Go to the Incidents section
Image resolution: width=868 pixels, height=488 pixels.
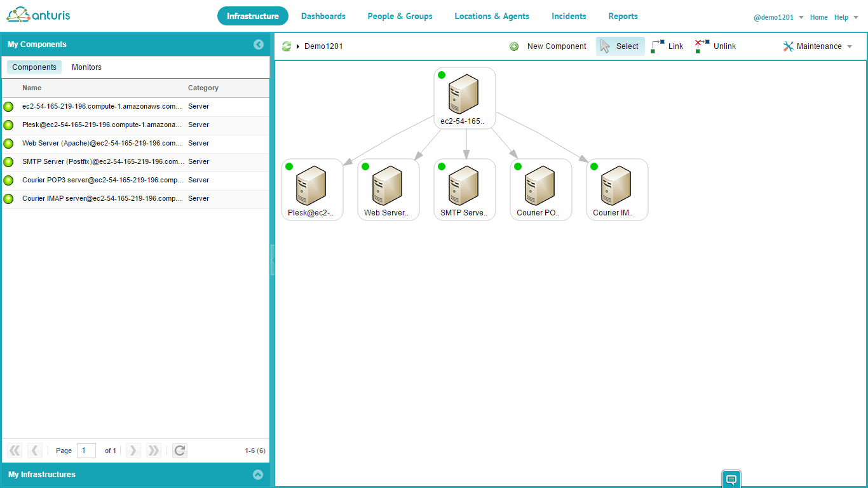[569, 16]
